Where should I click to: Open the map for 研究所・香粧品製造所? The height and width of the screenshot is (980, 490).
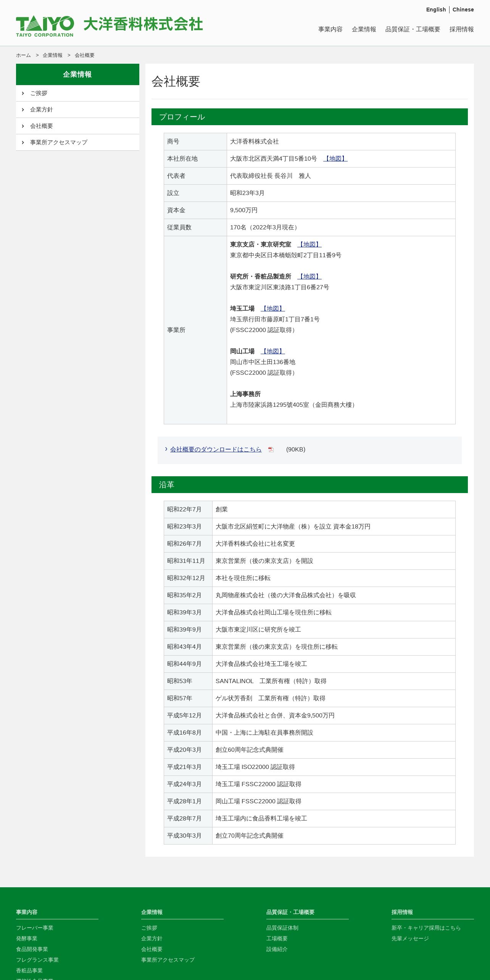(x=309, y=277)
